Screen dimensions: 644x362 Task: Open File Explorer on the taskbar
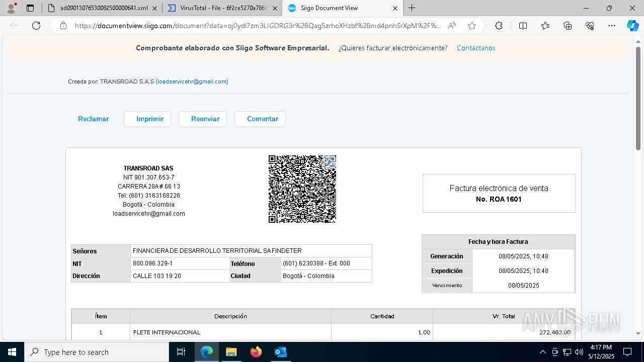(x=231, y=352)
